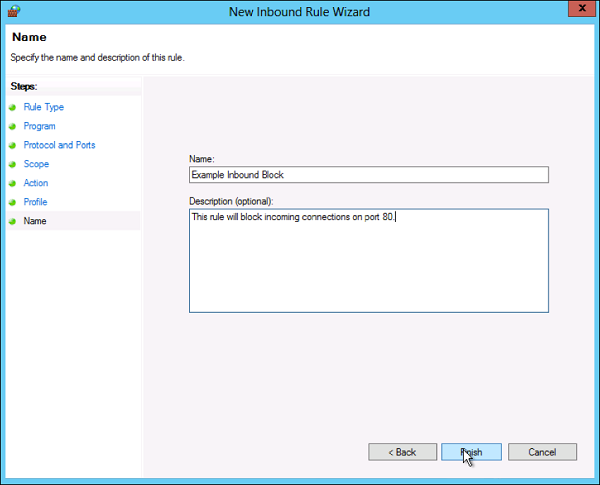
Task: Open the Program step
Action: pos(39,126)
